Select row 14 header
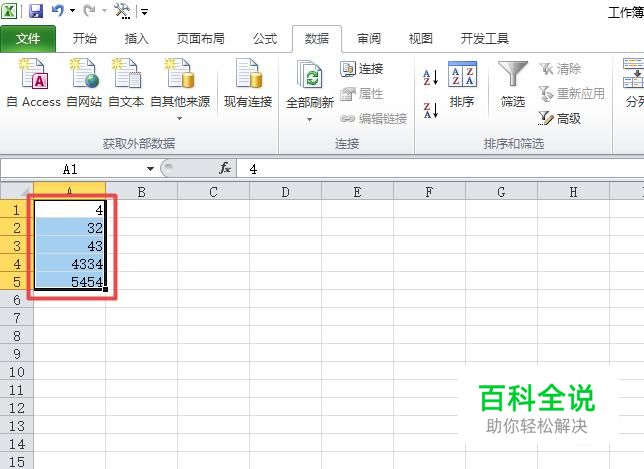644x469 pixels. tap(16, 444)
